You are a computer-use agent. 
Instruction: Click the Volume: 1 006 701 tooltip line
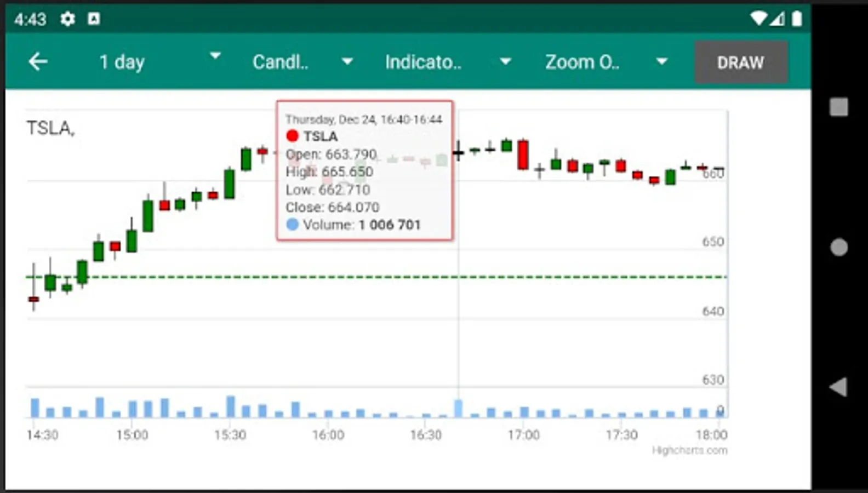click(x=353, y=225)
